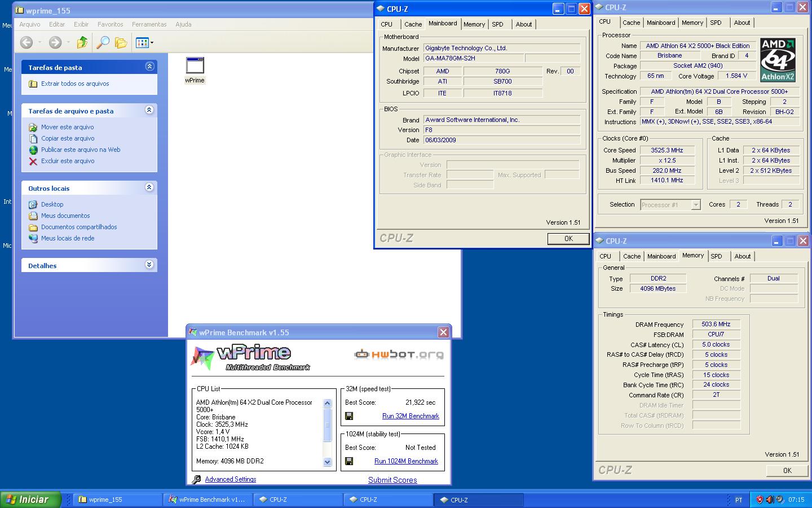Image resolution: width=812 pixels, height=508 pixels.
Task: Click the Core Speed 3525.3 MHz value
Action: click(x=667, y=150)
